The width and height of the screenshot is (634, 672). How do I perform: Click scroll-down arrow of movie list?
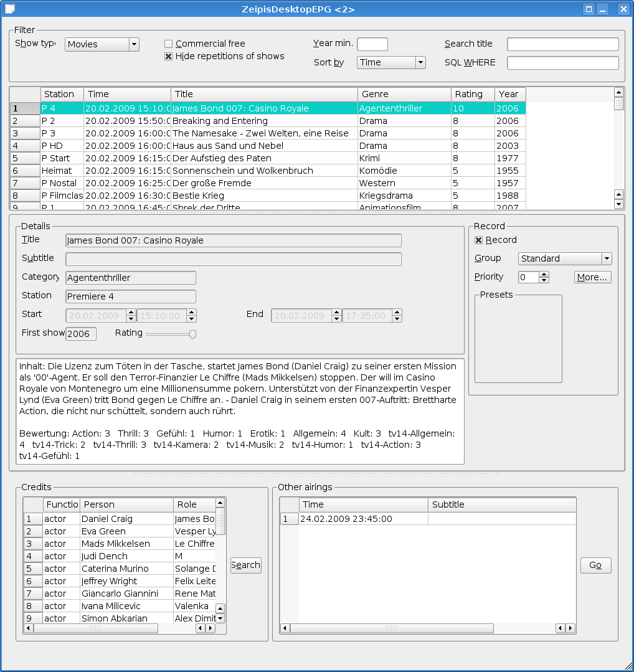tap(618, 204)
